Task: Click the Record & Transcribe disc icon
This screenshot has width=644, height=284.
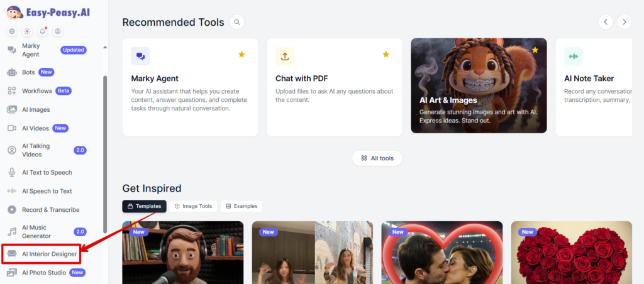Action: [x=12, y=210]
